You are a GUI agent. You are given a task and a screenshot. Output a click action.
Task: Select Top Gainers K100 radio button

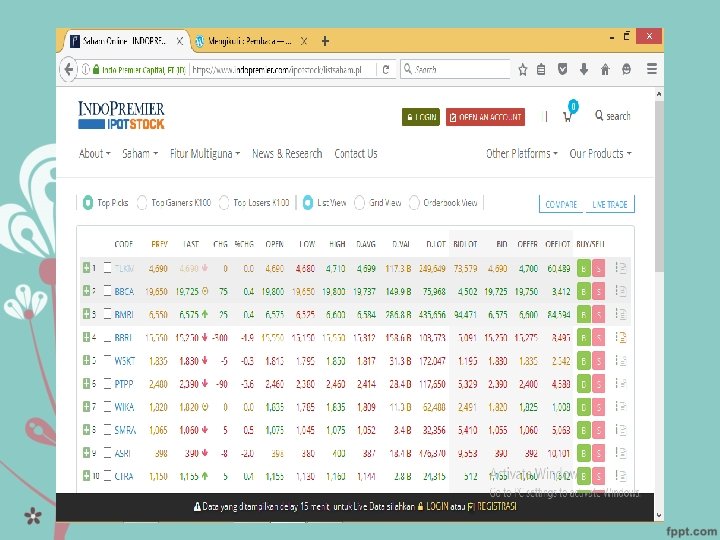pyautogui.click(x=142, y=202)
